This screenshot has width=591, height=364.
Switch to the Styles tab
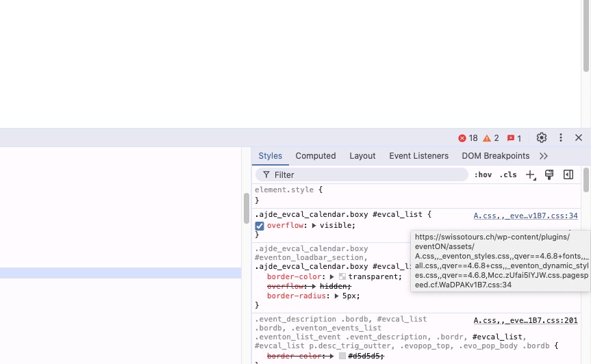pos(271,156)
